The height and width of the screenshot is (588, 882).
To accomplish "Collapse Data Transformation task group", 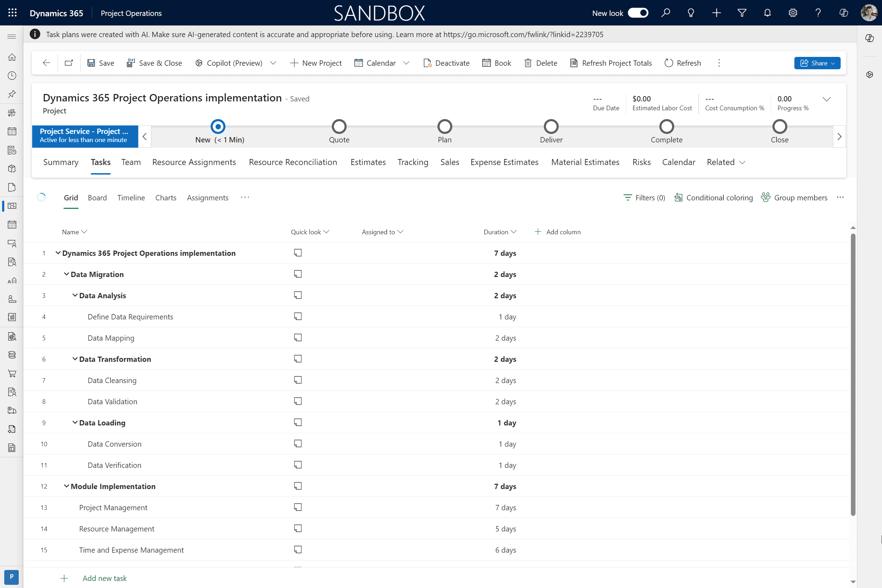I will 75,359.
